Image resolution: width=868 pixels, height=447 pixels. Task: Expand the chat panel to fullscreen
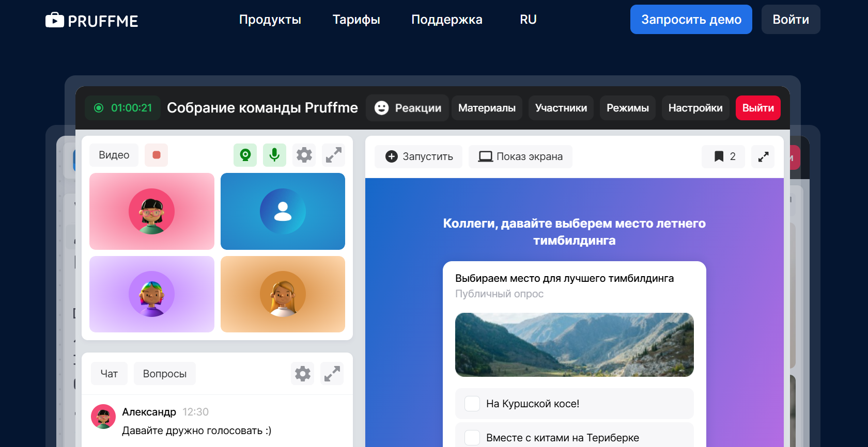point(332,374)
